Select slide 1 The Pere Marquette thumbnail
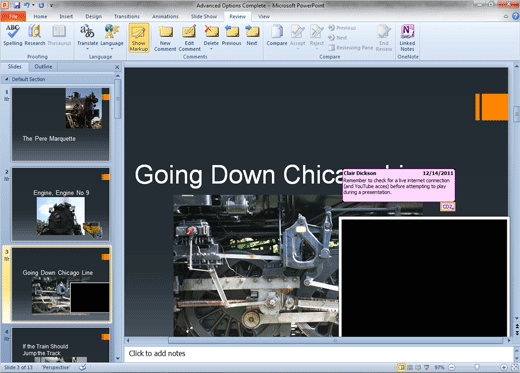The height and width of the screenshot is (373, 520). [x=60, y=124]
